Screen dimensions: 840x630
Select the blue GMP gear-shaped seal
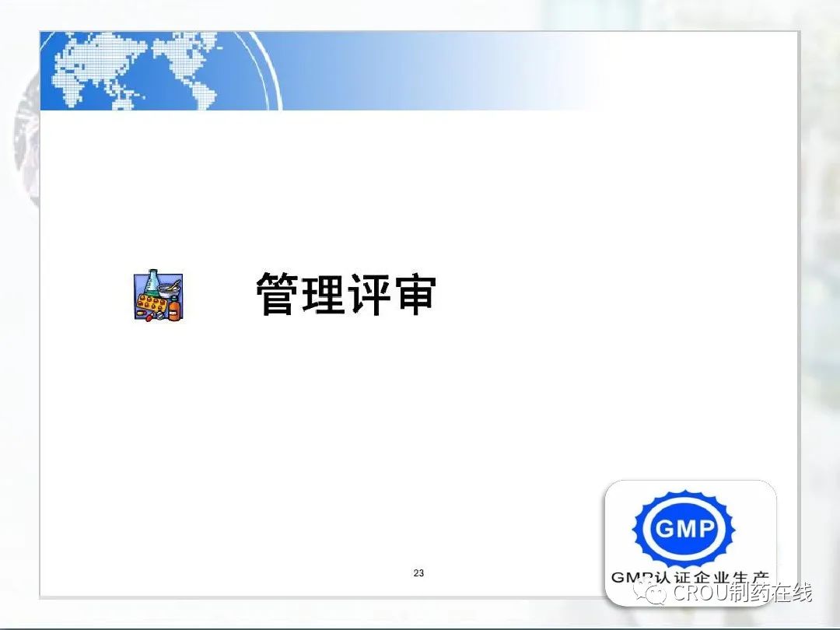(684, 529)
